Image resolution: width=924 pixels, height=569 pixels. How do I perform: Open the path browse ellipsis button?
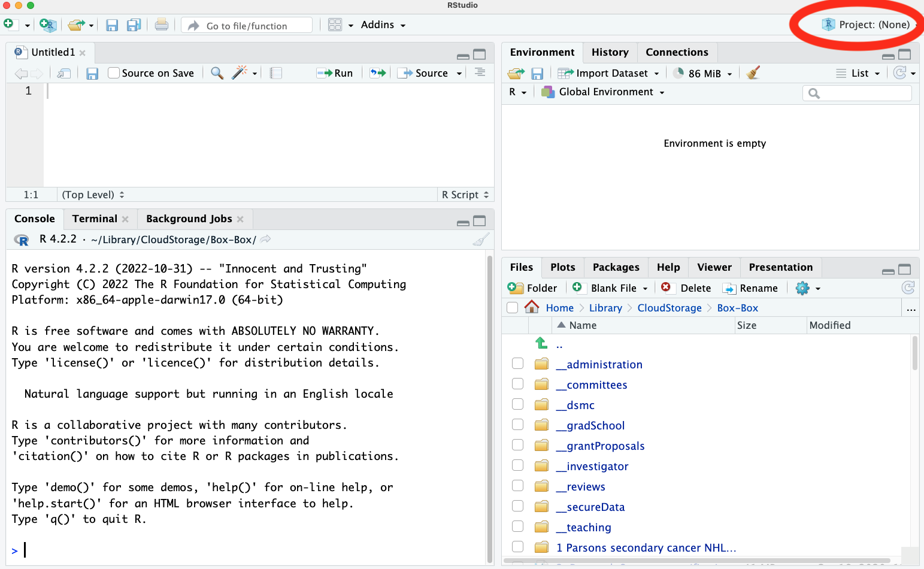[x=911, y=308]
